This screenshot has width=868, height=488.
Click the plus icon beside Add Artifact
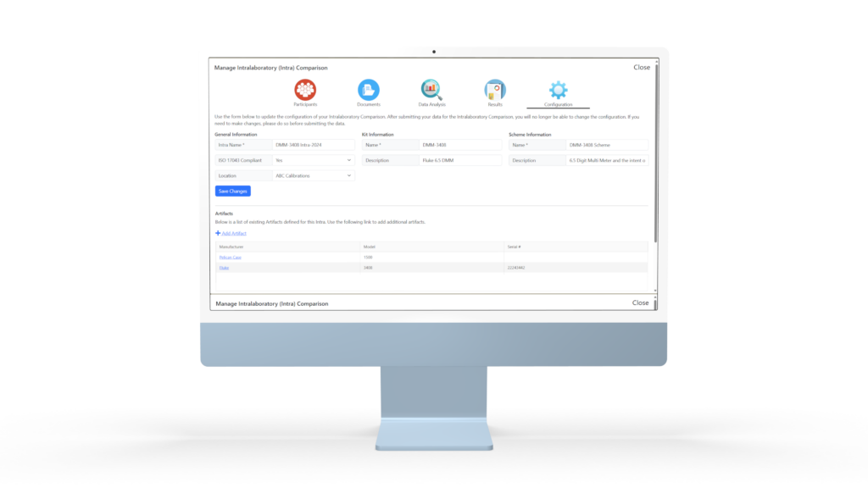pyautogui.click(x=218, y=233)
